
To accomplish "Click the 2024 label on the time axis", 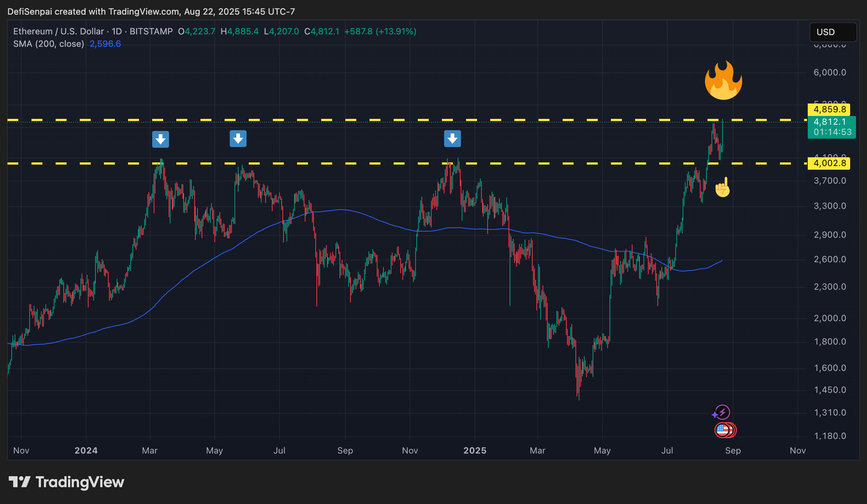I will pos(86,451).
